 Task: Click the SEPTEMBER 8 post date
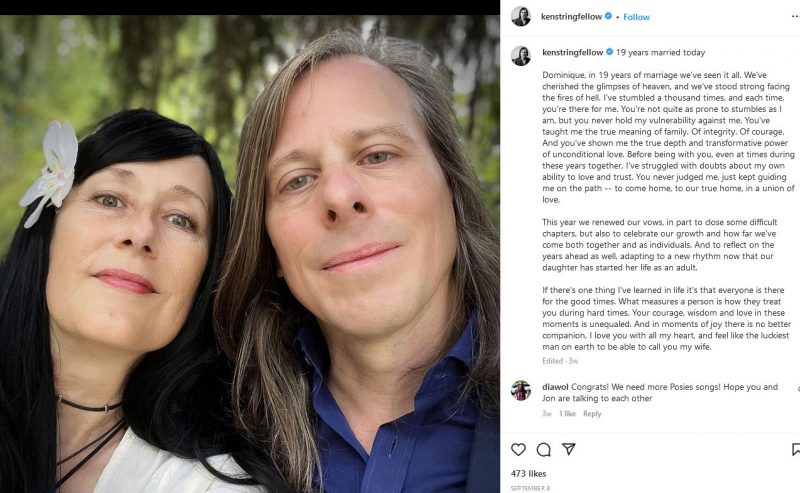click(x=531, y=488)
